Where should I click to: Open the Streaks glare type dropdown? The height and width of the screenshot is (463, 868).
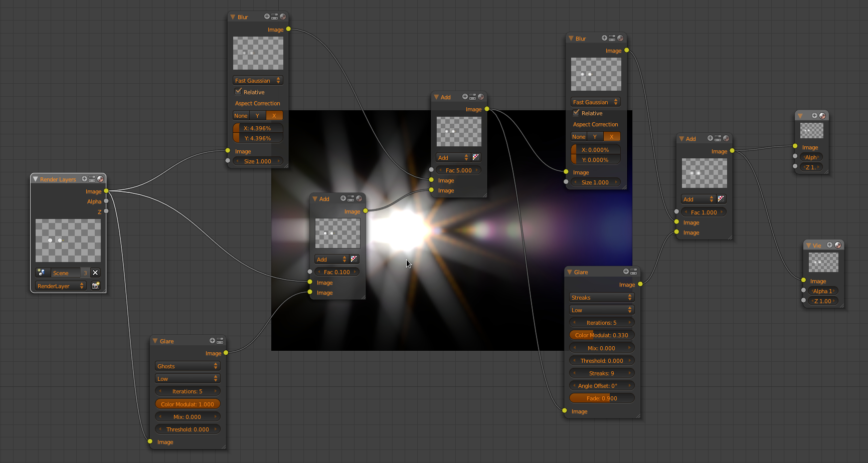(602, 297)
